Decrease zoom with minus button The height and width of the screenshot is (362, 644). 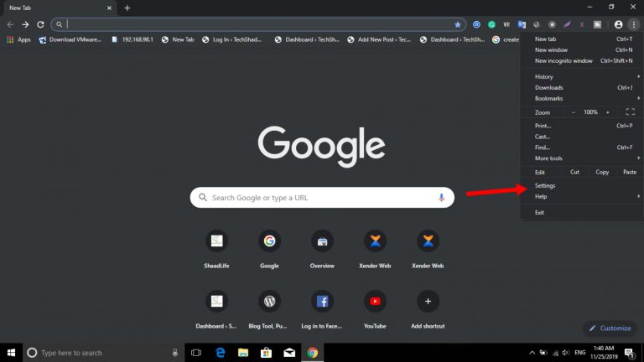(x=574, y=112)
